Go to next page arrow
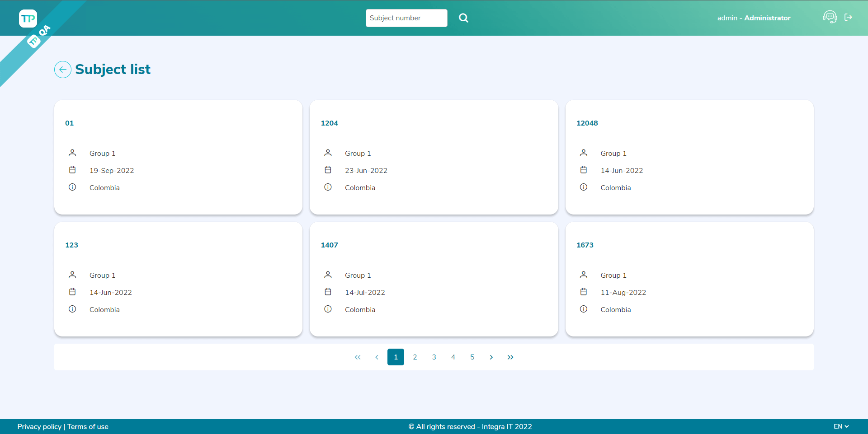The height and width of the screenshot is (434, 868). tap(491, 357)
